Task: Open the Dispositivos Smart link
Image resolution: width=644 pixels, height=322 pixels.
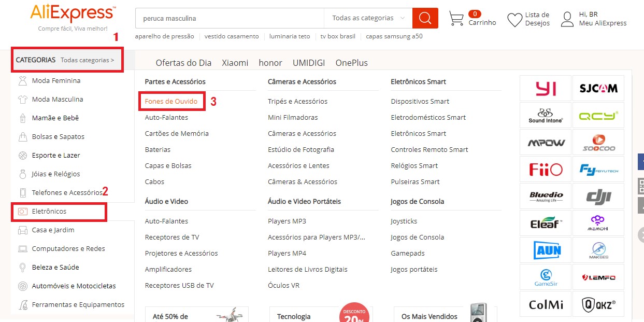Action: [x=420, y=101]
